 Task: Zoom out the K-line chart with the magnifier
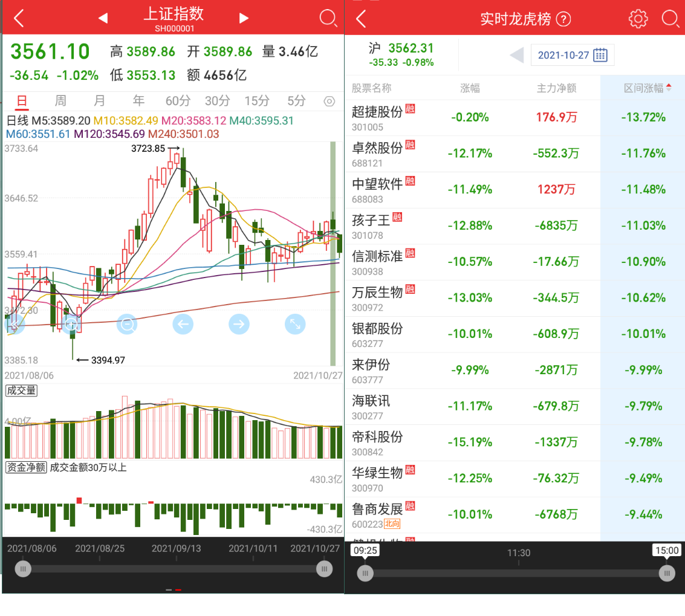[x=127, y=324]
